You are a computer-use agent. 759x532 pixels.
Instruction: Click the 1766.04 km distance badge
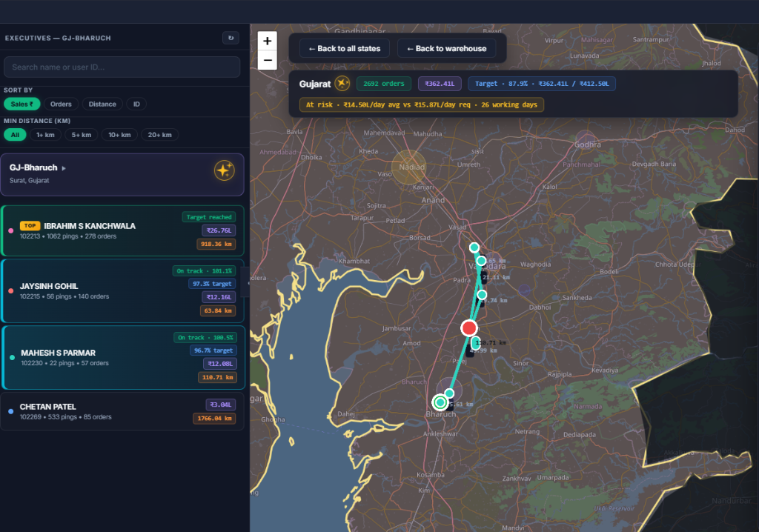[x=214, y=418]
